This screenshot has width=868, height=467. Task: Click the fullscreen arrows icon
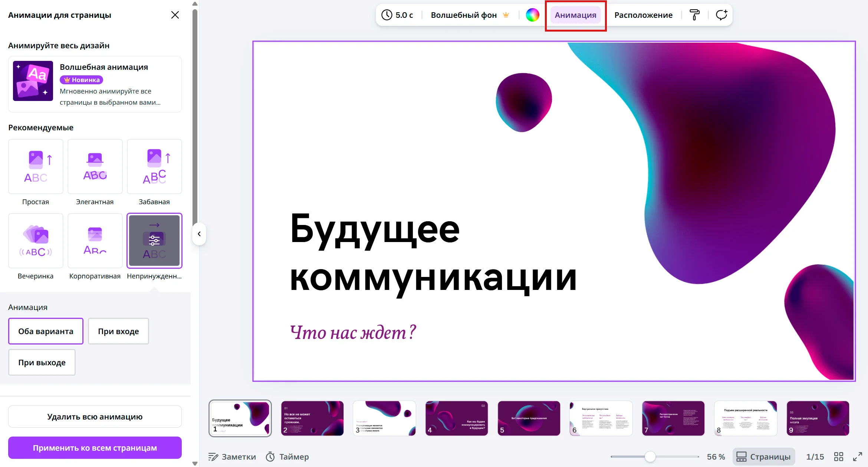click(x=858, y=457)
